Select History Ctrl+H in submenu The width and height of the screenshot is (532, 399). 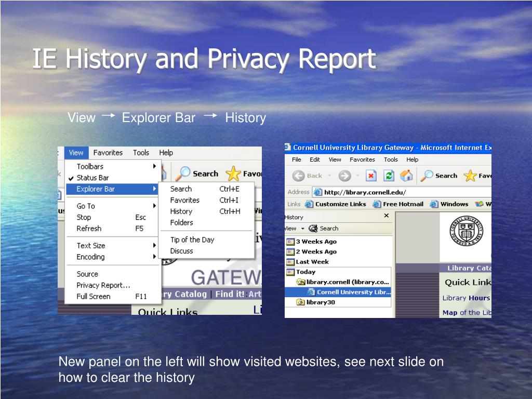pyautogui.click(x=206, y=211)
